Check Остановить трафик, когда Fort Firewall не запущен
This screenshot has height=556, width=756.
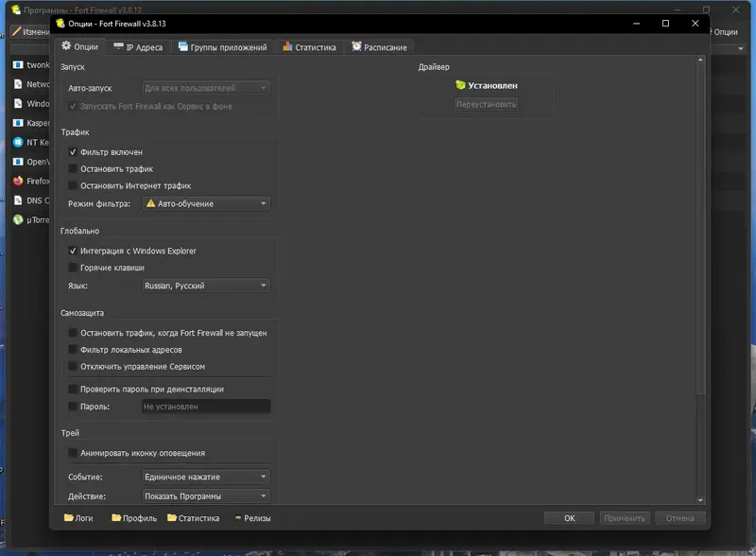click(x=73, y=333)
